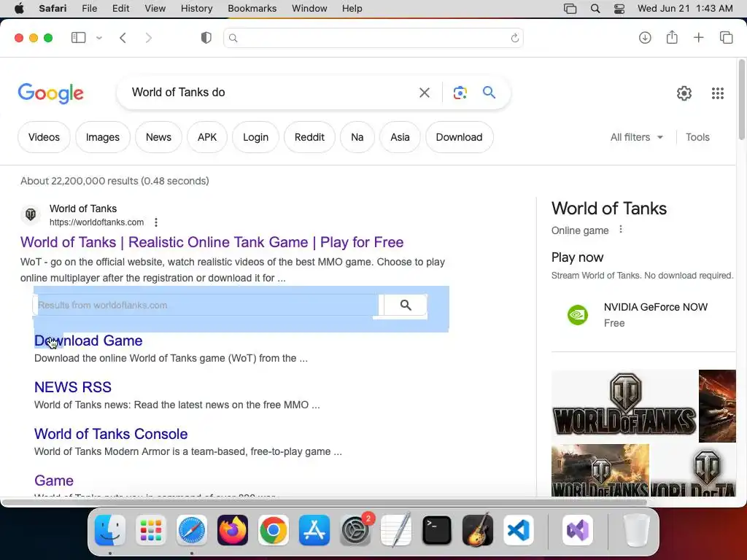Click the Safari address bar
747x560 pixels.
[x=373, y=38]
